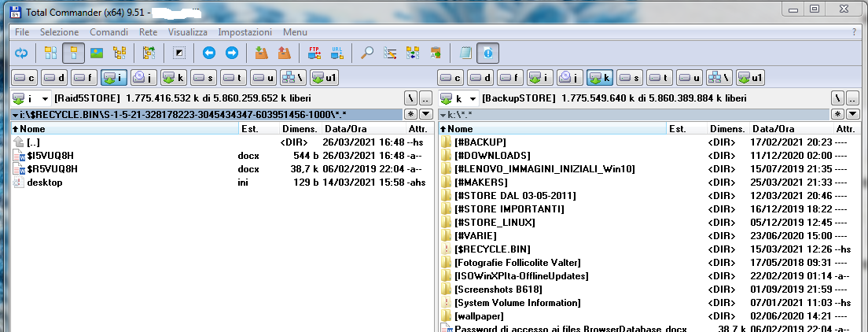Select file $R5VUQ8H docx
868x332 pixels.
click(x=222, y=169)
